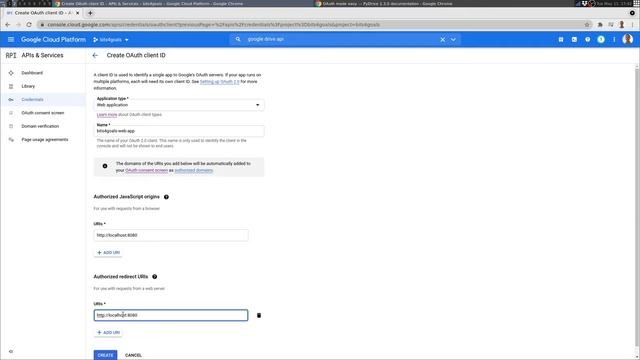Open the Chrome profile avatar in toolbar

pos(622,25)
